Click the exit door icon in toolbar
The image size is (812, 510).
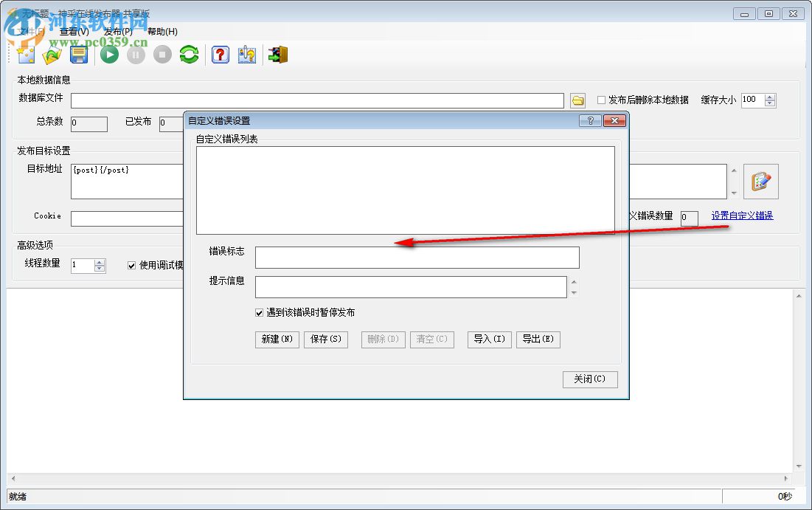pos(278,55)
